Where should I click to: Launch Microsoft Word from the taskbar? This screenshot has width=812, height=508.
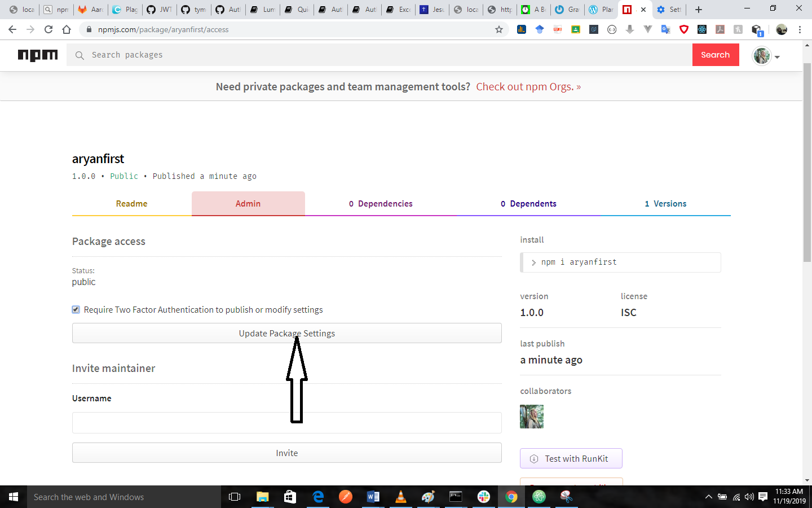tap(373, 497)
